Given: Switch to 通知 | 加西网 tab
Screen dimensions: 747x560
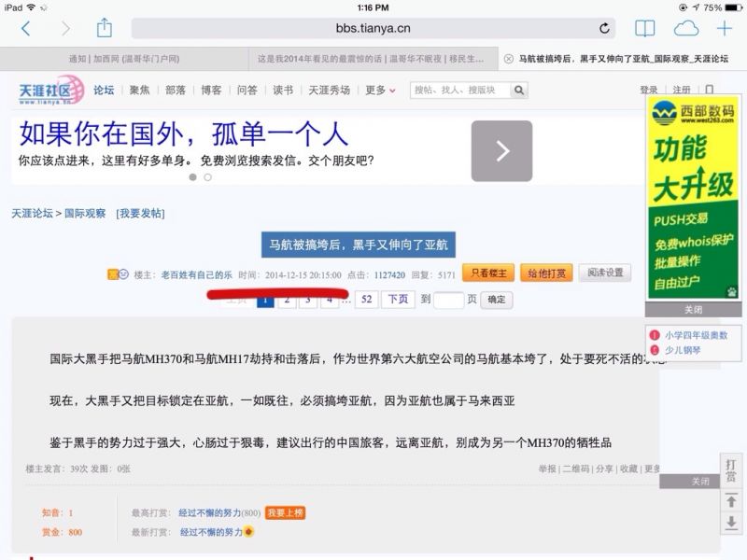Looking at the screenshot, I should pyautogui.click(x=124, y=59).
